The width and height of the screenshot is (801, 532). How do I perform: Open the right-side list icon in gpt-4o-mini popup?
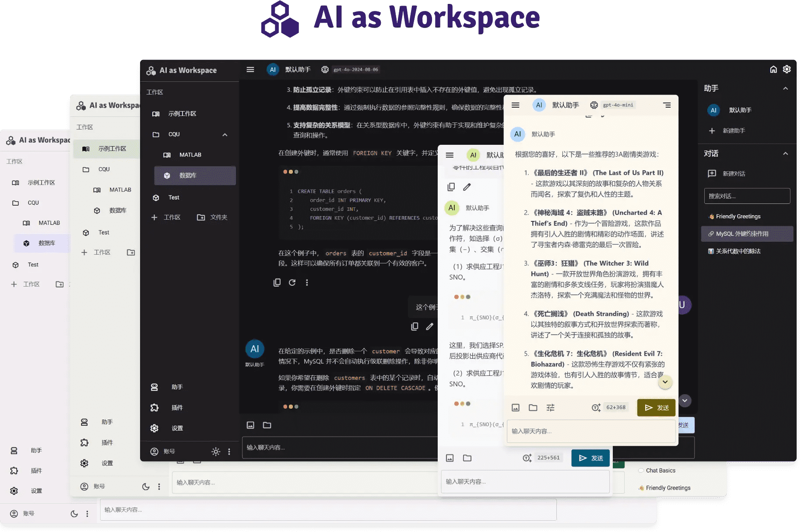point(667,105)
